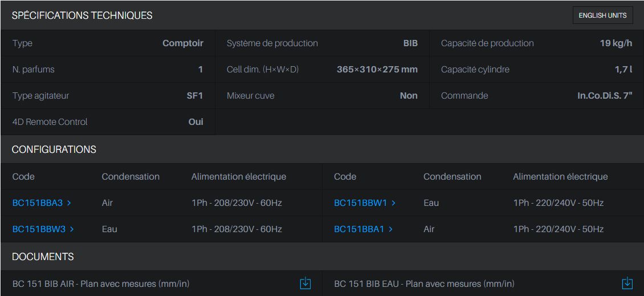Collapse the Configurations section header
This screenshot has height=296, width=644.
(x=54, y=149)
